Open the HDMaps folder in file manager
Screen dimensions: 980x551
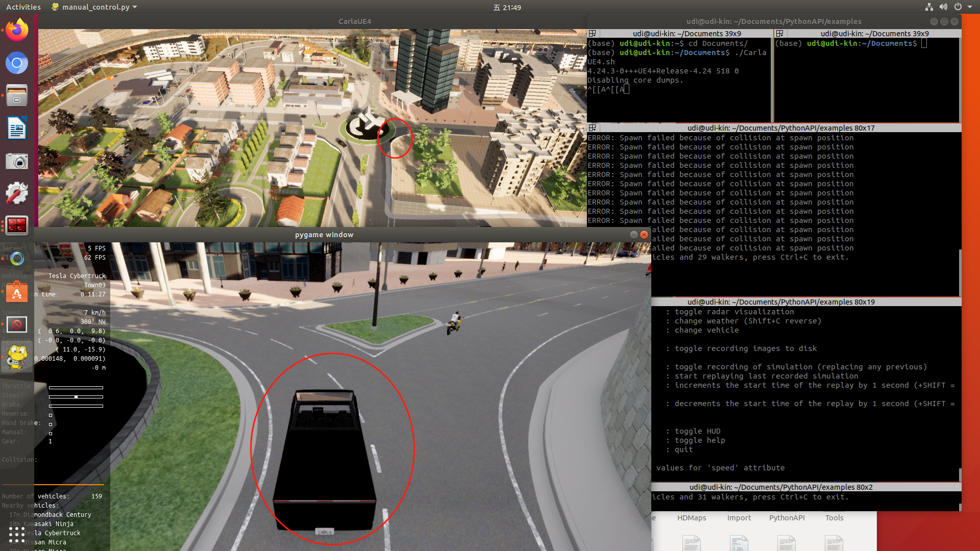tap(692, 518)
